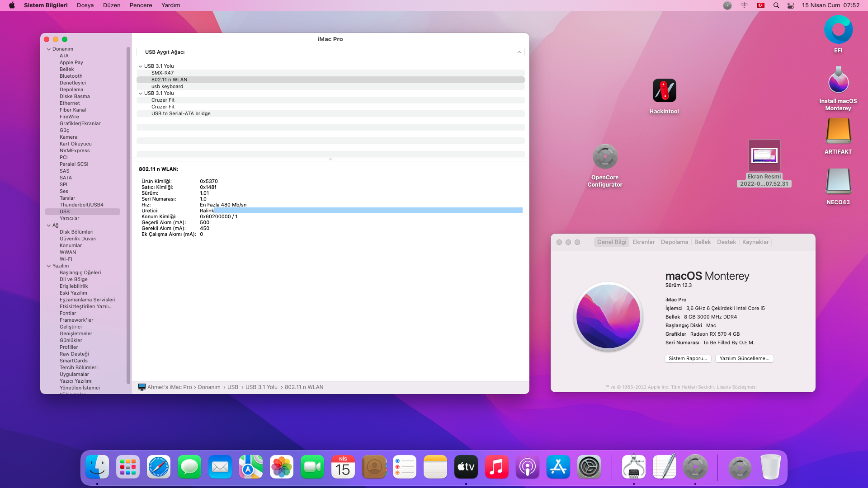Image resolution: width=868 pixels, height=488 pixels.
Task: Click Spotlight search in menu bar
Action: pyautogui.click(x=776, y=5)
